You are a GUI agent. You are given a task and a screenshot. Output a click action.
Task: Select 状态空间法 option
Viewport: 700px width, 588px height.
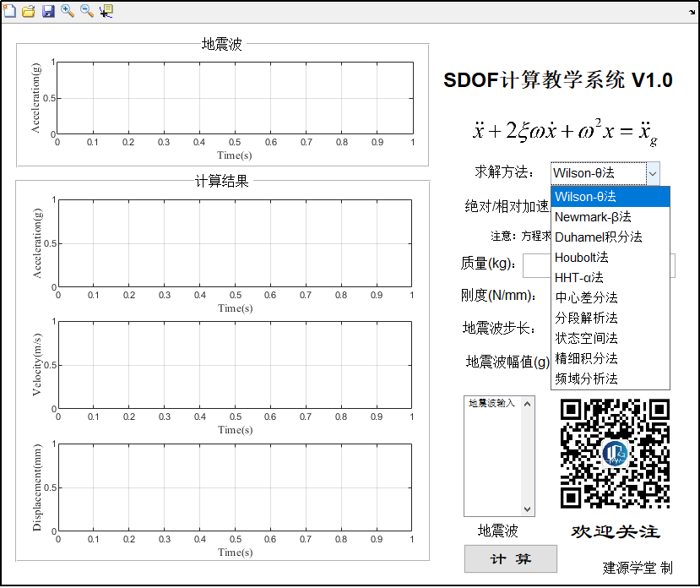tap(610, 338)
